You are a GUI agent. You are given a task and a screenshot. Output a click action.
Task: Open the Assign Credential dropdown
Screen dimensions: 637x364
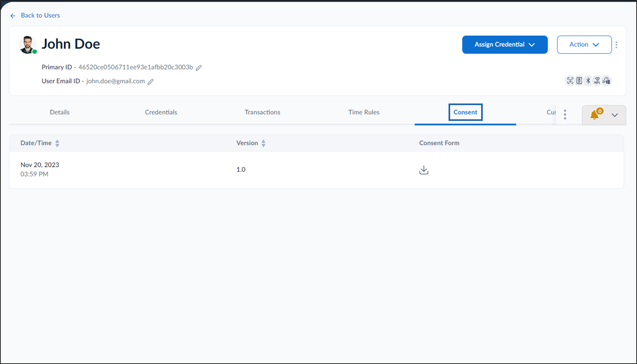[x=505, y=44]
